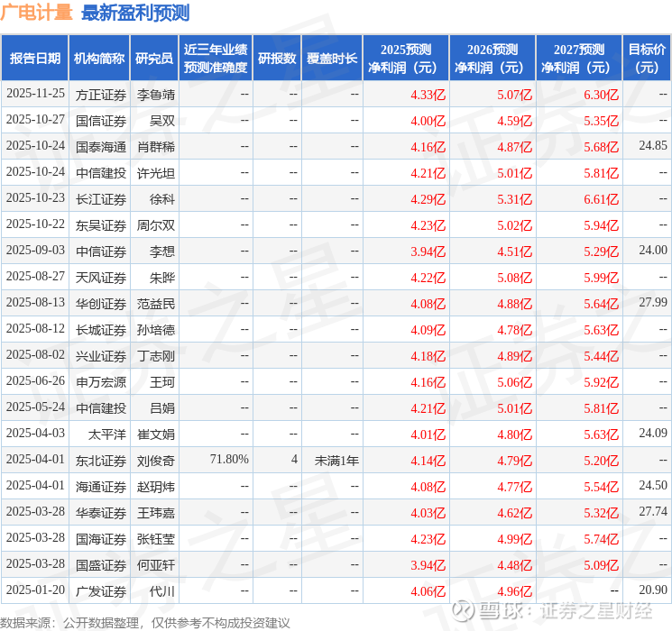Click analyst name 刘俊奇

click(x=155, y=461)
